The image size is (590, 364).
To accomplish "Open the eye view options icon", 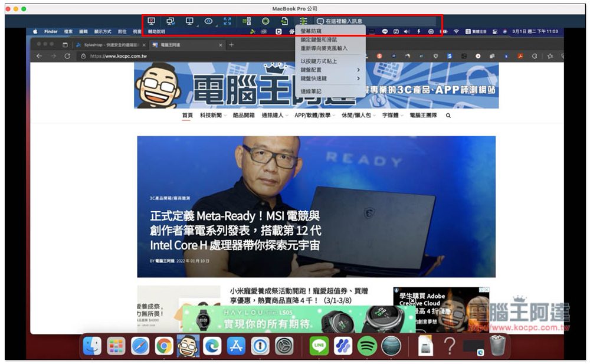I will click(x=208, y=21).
